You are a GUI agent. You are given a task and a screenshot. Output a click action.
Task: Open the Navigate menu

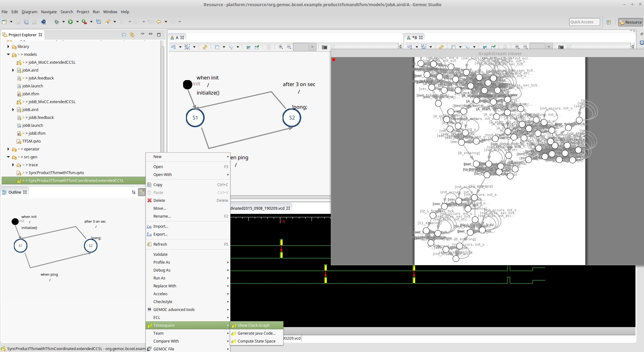tap(49, 12)
